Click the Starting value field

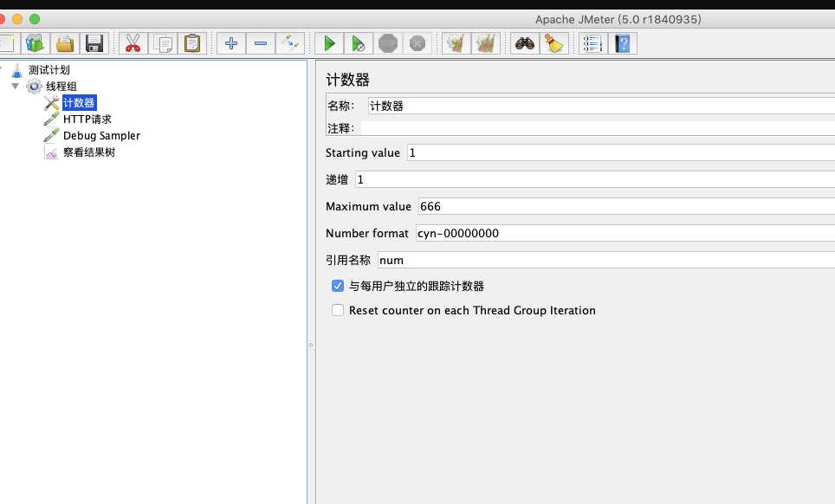pos(621,152)
